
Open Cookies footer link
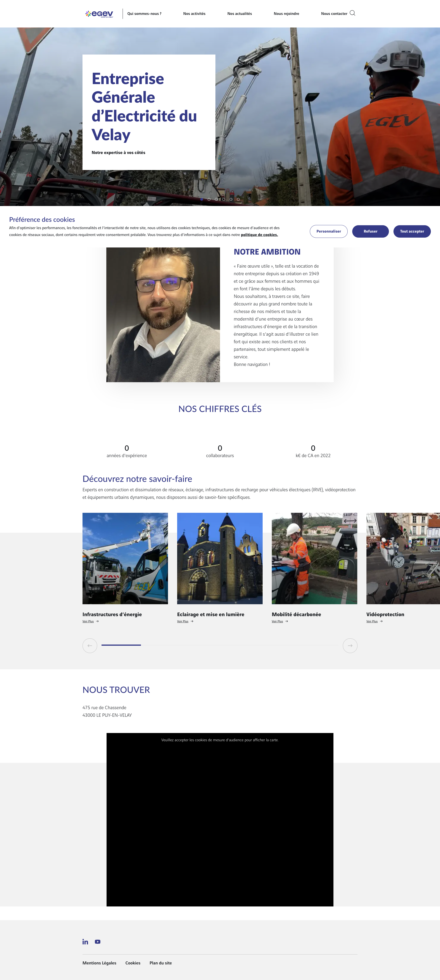pos(133,963)
